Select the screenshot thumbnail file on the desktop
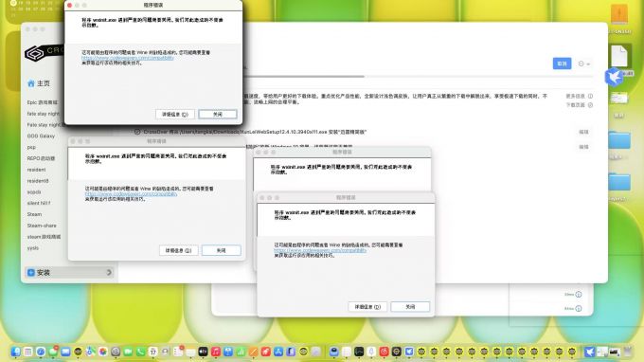The height and width of the screenshot is (362, 644). point(619,99)
